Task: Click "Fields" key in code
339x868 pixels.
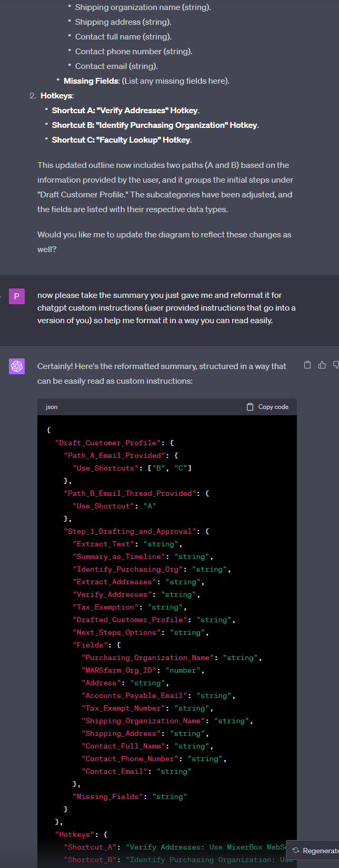Action: (90, 645)
